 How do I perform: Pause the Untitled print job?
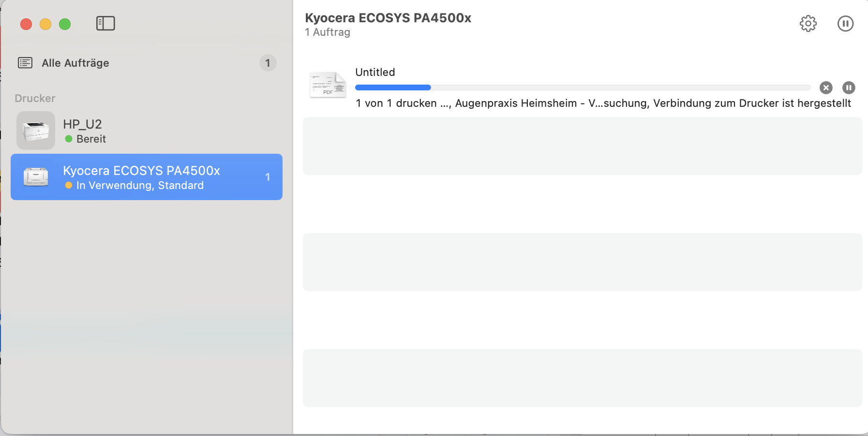(x=849, y=87)
